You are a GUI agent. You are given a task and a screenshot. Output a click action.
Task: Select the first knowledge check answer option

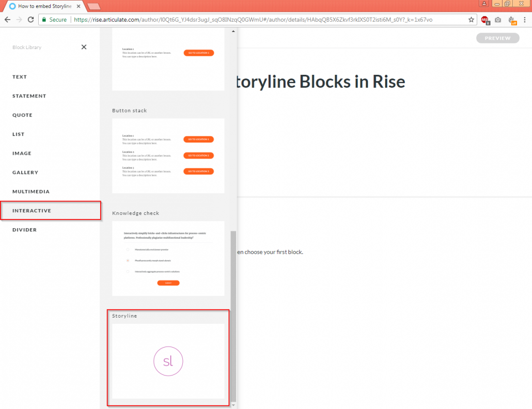click(127, 249)
